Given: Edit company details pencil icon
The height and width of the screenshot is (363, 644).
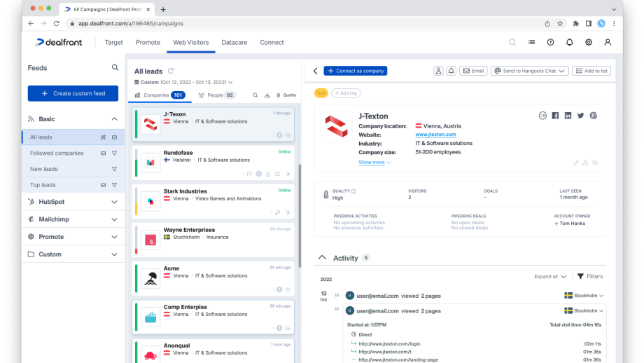Looking at the screenshot, I should point(576,163).
